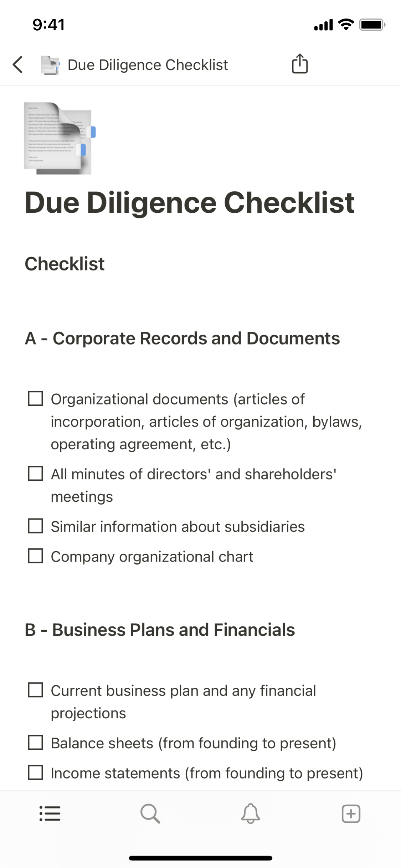Tick the Balance sheets checkbox
The width and height of the screenshot is (401, 868).
click(36, 743)
